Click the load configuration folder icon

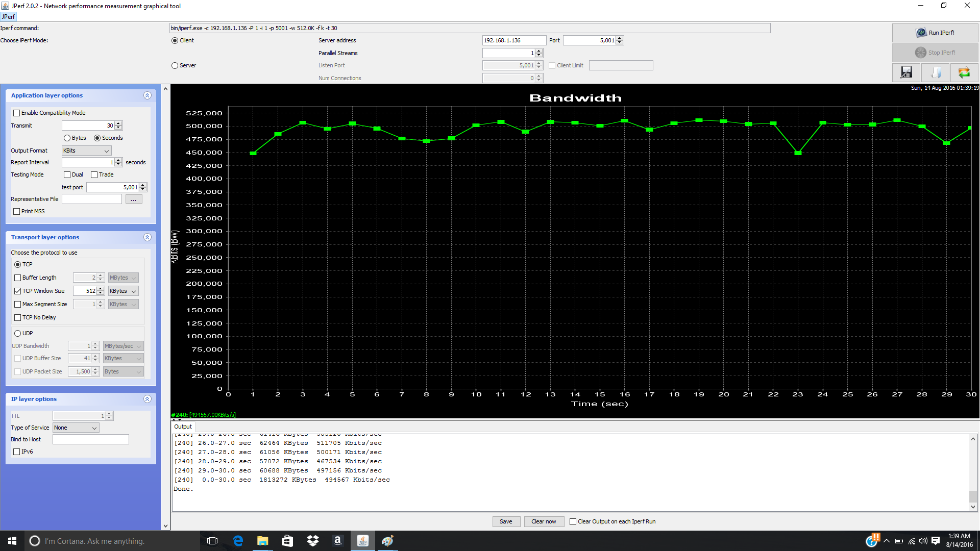tap(936, 72)
